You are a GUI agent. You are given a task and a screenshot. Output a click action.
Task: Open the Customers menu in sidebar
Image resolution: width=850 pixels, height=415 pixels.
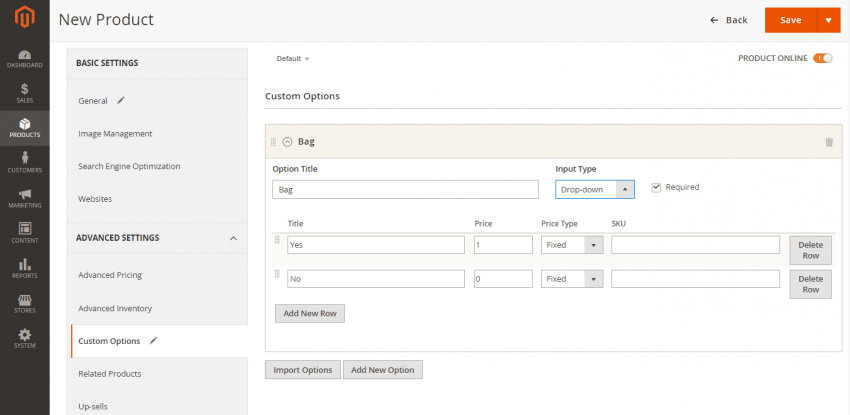coord(24,163)
